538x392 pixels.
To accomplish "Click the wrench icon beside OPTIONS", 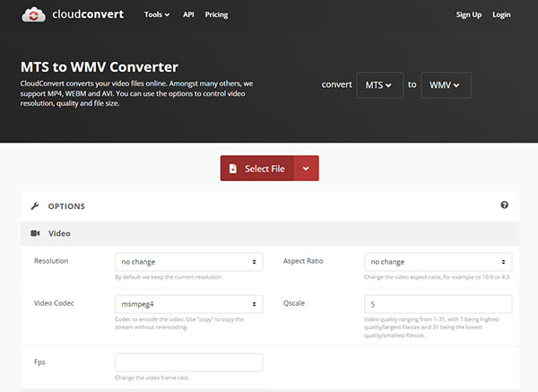I will [35, 206].
